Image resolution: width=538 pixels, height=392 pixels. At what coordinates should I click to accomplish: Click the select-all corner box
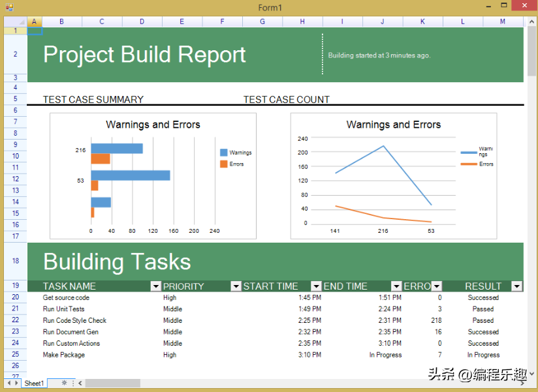pyautogui.click(x=16, y=22)
